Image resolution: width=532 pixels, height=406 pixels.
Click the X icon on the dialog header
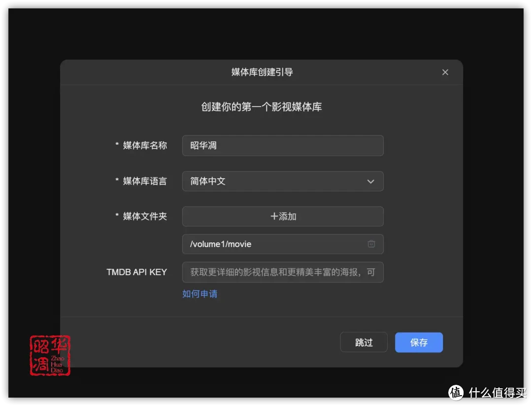click(x=445, y=72)
